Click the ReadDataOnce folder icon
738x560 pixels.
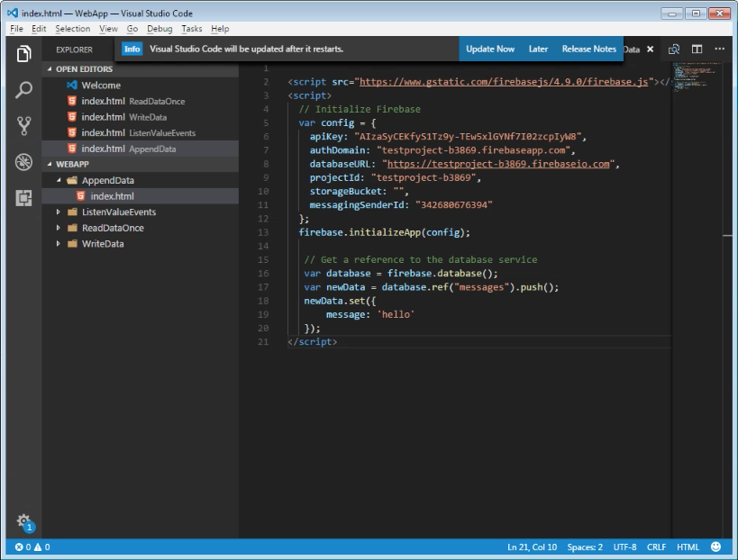(x=72, y=228)
